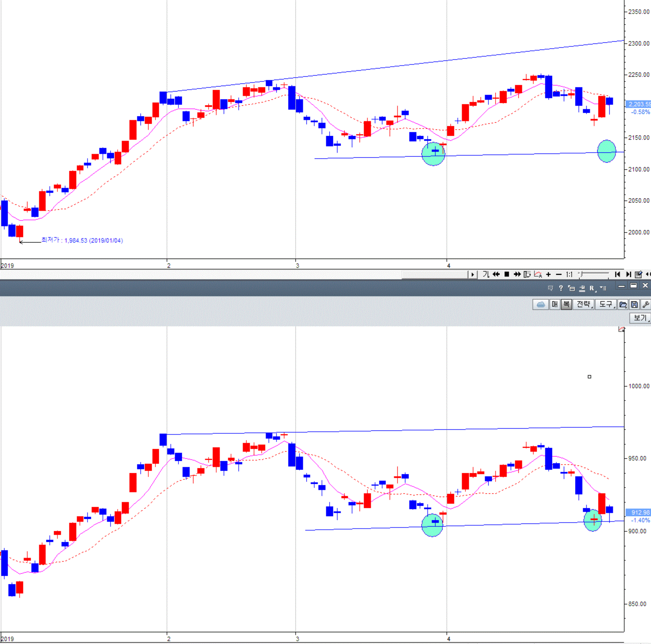Toggle the 복 button
This screenshot has width=651, height=644.
pos(566,304)
